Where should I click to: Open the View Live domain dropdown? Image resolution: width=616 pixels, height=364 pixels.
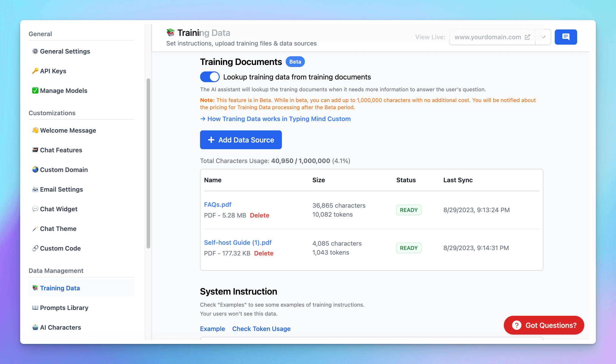coord(543,37)
